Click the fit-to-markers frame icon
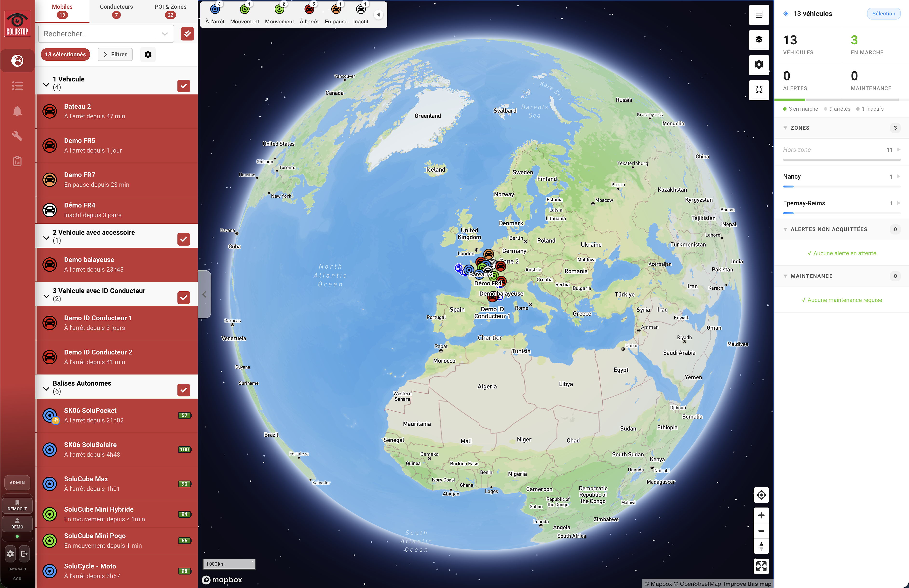 (759, 90)
